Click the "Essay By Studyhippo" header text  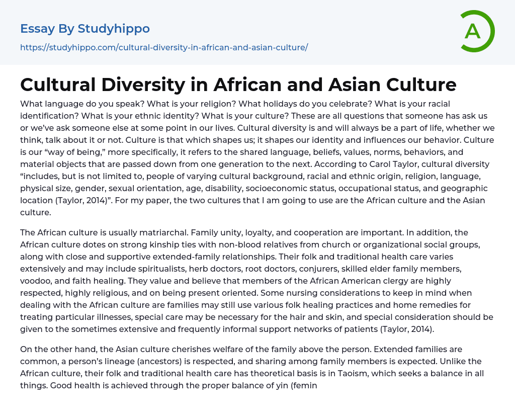click(x=85, y=29)
